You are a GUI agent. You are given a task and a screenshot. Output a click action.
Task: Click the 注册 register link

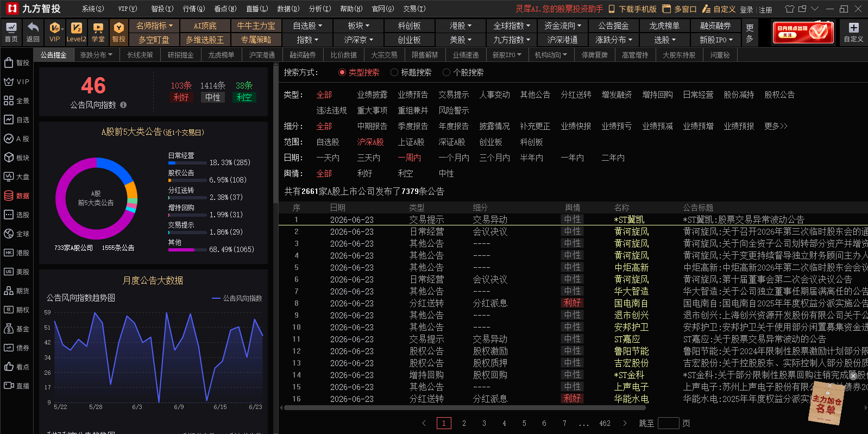[765, 10]
